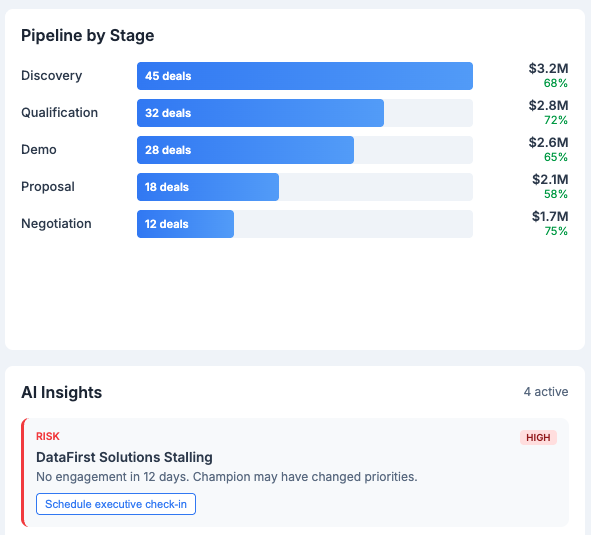The height and width of the screenshot is (535, 591).
Task: Click the Schedule executive check-in button
Action: [116, 504]
